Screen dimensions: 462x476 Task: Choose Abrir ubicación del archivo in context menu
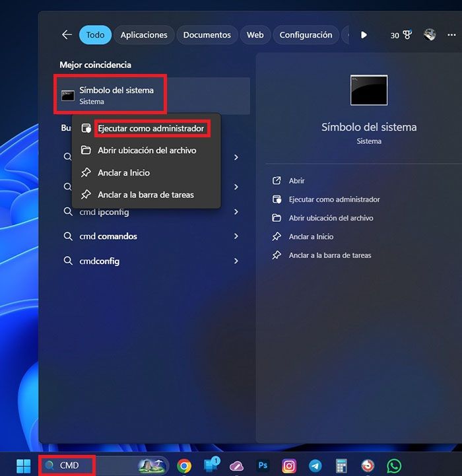pyautogui.click(x=147, y=151)
